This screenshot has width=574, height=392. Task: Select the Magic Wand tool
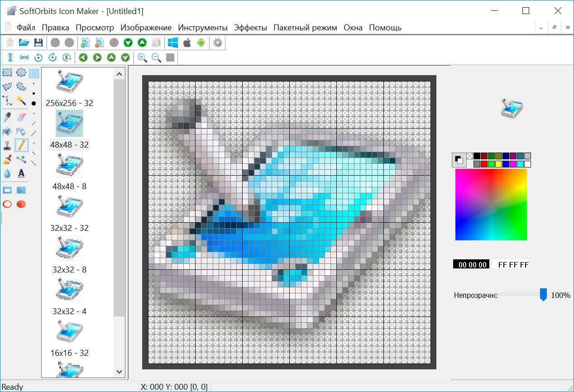(22, 100)
